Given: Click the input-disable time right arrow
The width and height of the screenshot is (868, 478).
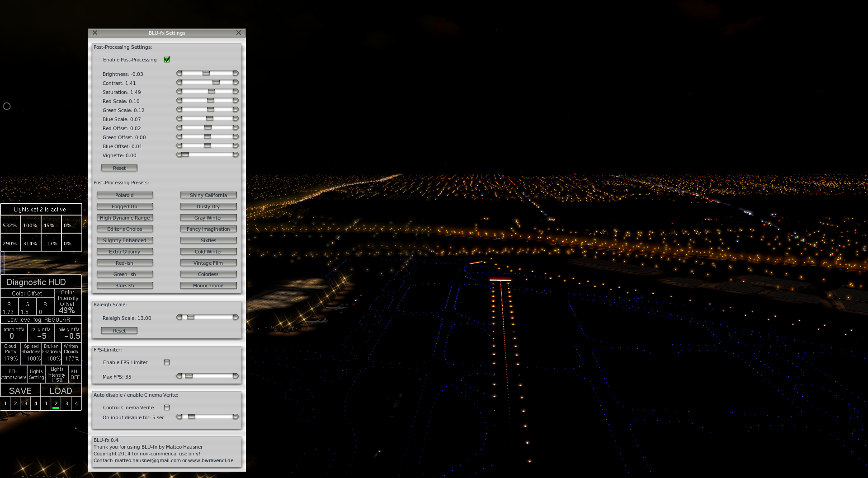Looking at the screenshot, I should point(236,417).
